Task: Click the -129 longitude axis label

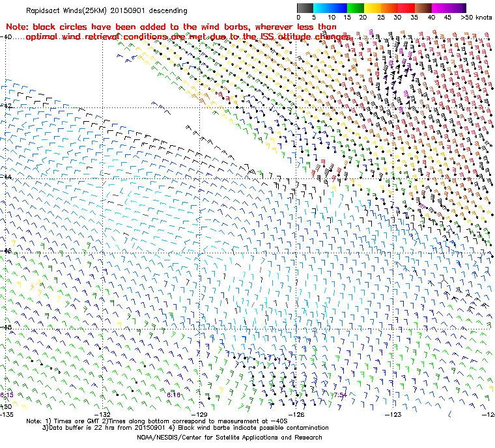Action: pos(199,414)
